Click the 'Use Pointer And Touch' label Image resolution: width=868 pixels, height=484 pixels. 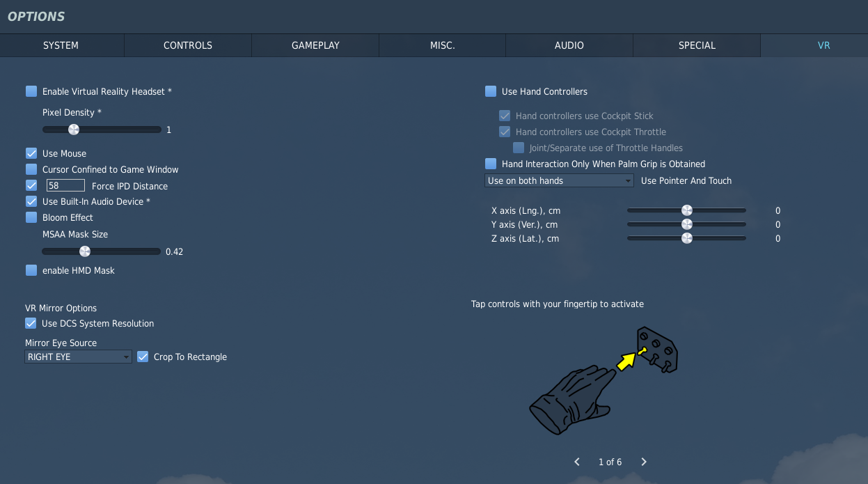(686, 180)
